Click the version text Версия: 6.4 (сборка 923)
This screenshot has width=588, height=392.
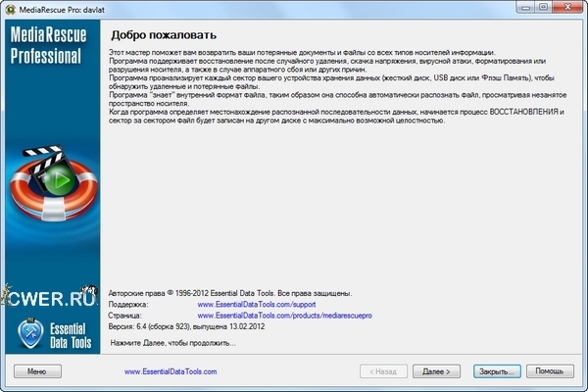pos(149,326)
